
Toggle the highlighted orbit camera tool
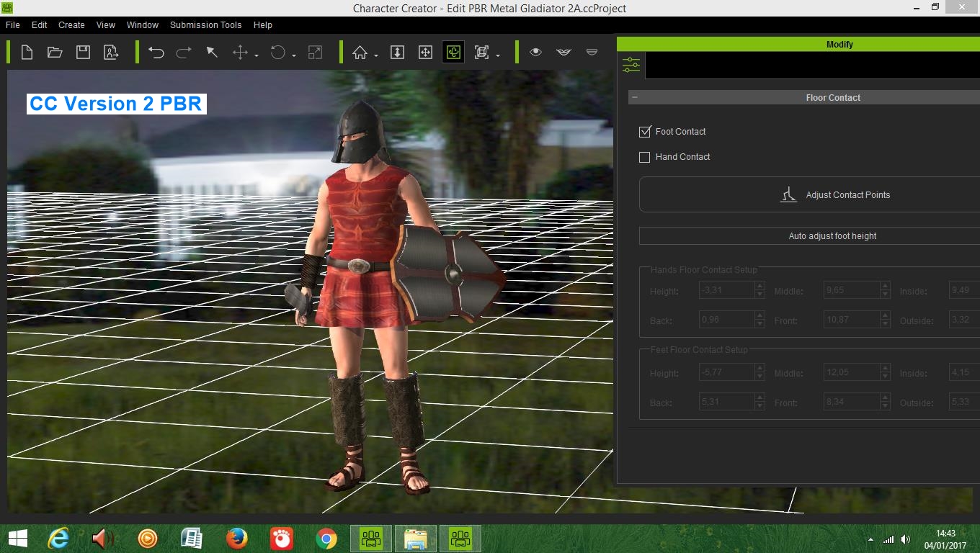click(x=453, y=53)
